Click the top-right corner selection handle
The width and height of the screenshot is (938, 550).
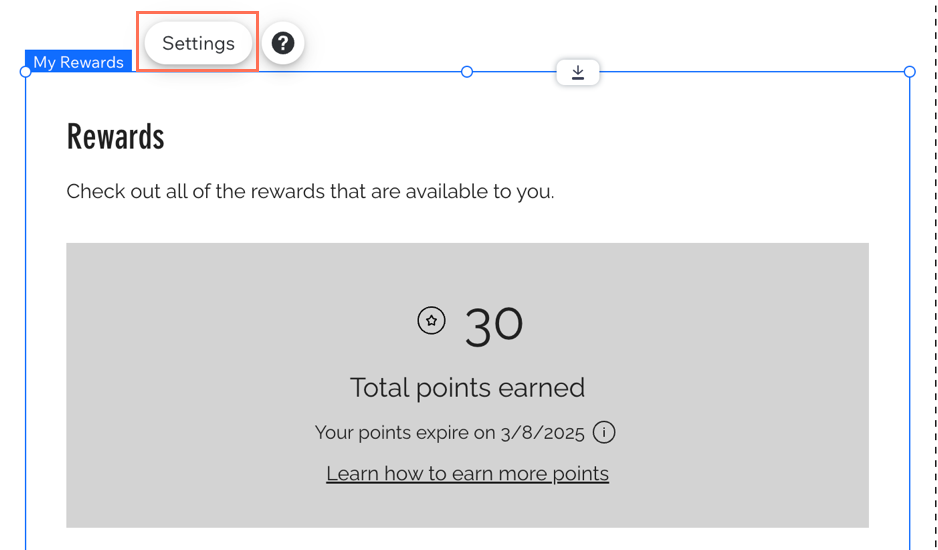click(909, 72)
